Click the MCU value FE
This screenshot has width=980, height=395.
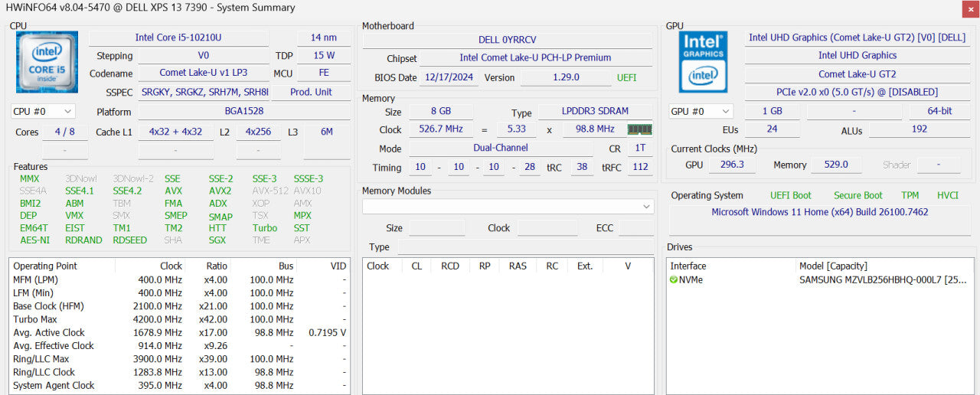[x=324, y=73]
